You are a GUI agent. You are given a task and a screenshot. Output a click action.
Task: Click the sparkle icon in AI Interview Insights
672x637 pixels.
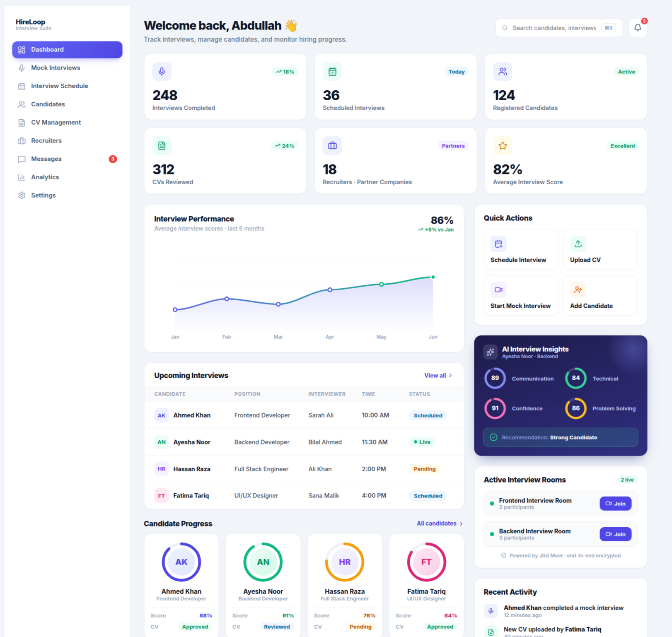click(x=491, y=352)
